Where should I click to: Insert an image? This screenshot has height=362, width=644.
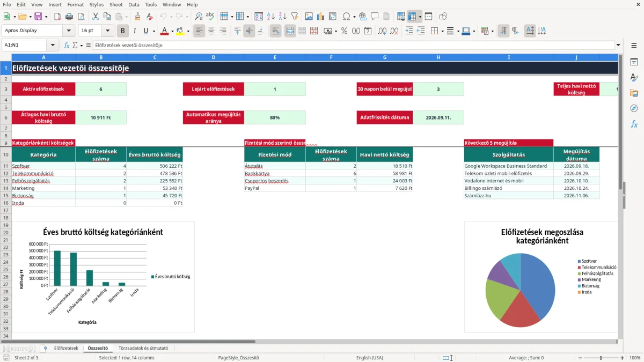[x=309, y=17]
